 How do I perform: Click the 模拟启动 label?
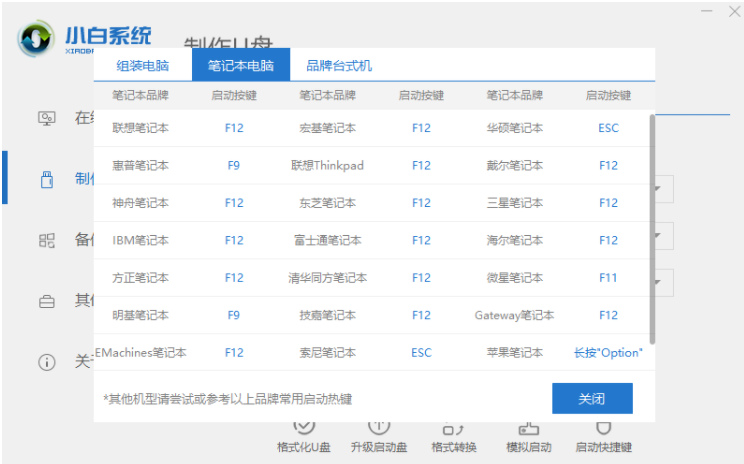coord(529,447)
